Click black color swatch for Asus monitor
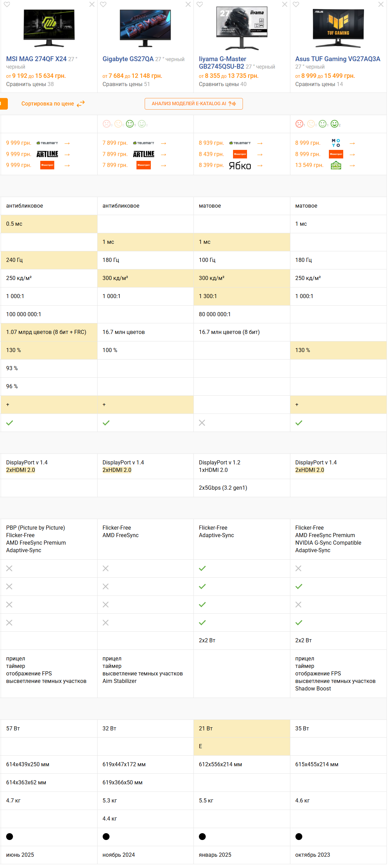This screenshot has width=392, height=868. pos(299,837)
